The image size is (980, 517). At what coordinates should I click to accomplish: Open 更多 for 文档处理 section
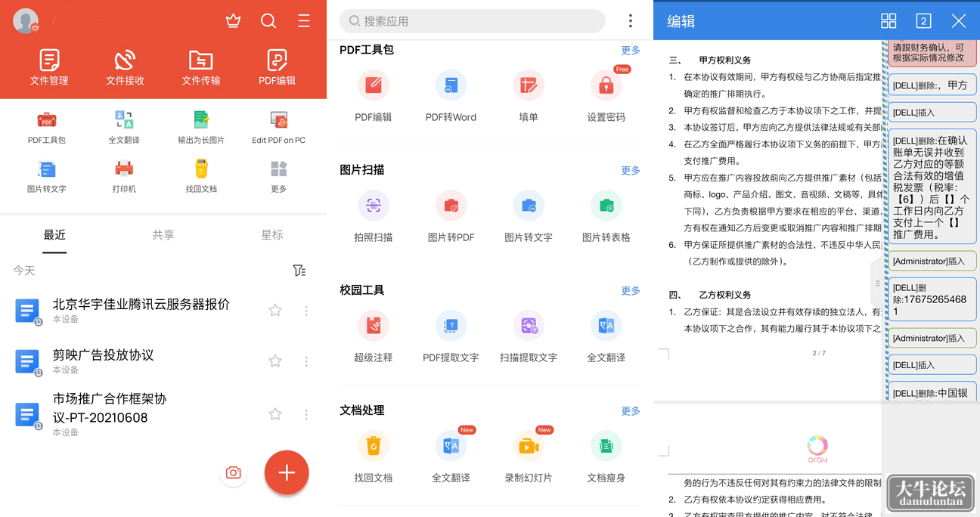[631, 410]
